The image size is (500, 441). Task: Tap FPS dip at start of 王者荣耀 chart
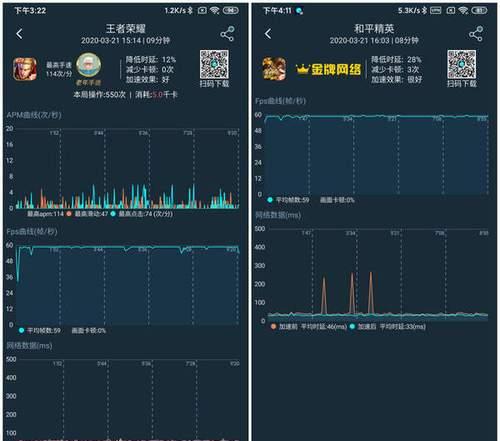[x=18, y=265]
